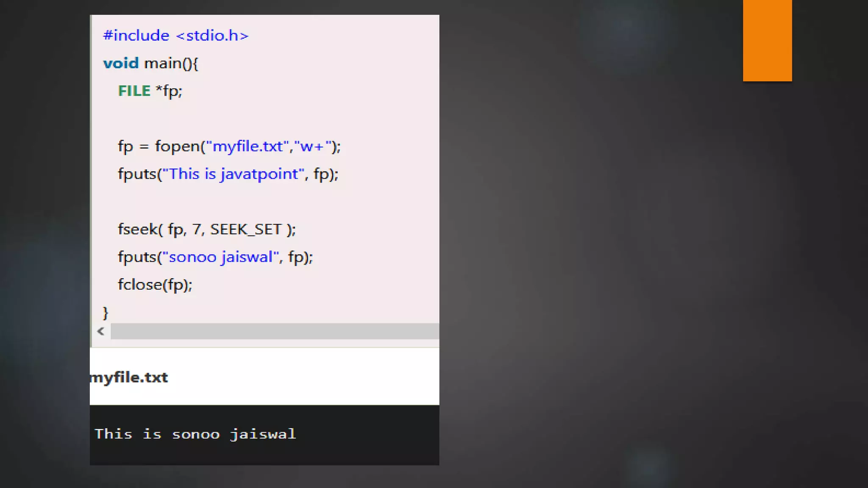Select the green FILE keyword
The image size is (868, 488).
coord(134,91)
